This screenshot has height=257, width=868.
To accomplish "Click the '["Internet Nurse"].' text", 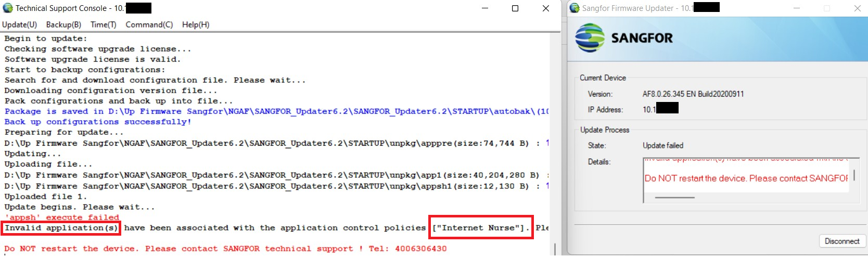I will coord(481,228).
